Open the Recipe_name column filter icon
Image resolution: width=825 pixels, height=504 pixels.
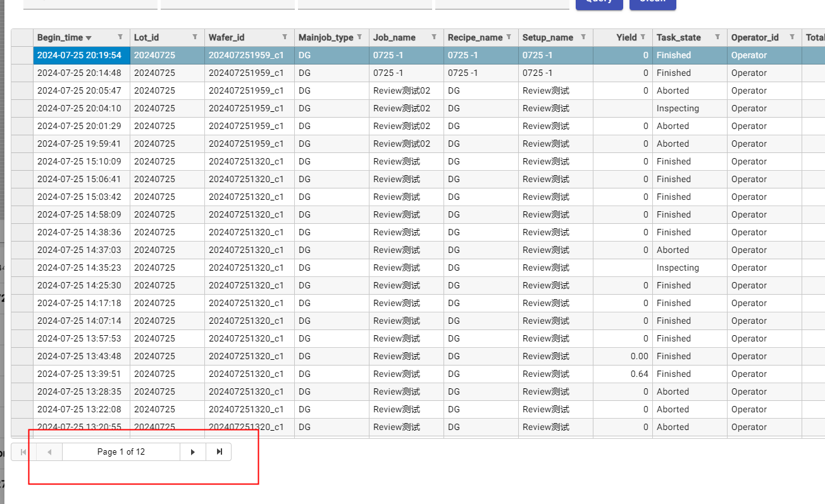[509, 37]
